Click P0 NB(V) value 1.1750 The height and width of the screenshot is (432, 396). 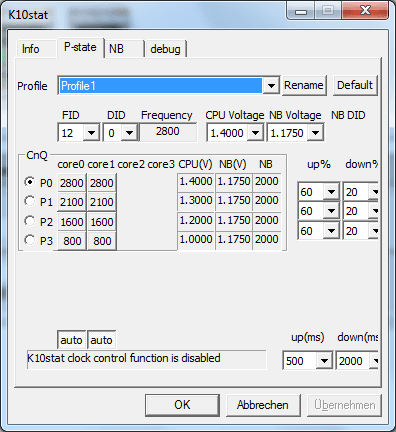click(x=234, y=182)
